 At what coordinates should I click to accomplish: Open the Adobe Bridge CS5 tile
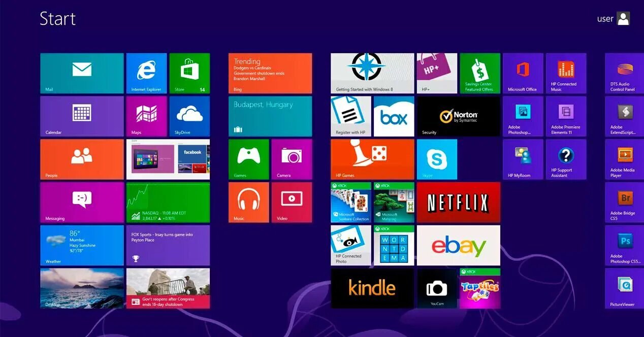tap(625, 203)
